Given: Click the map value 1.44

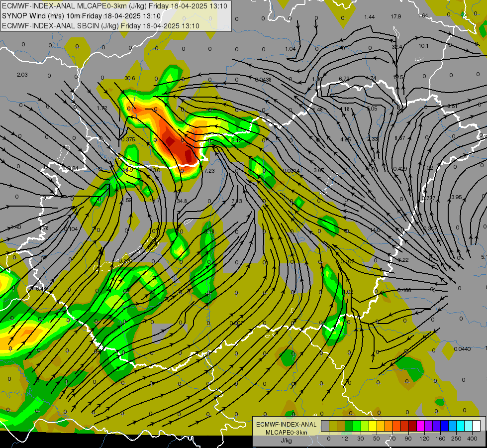Looking at the screenshot, I should [370, 17].
